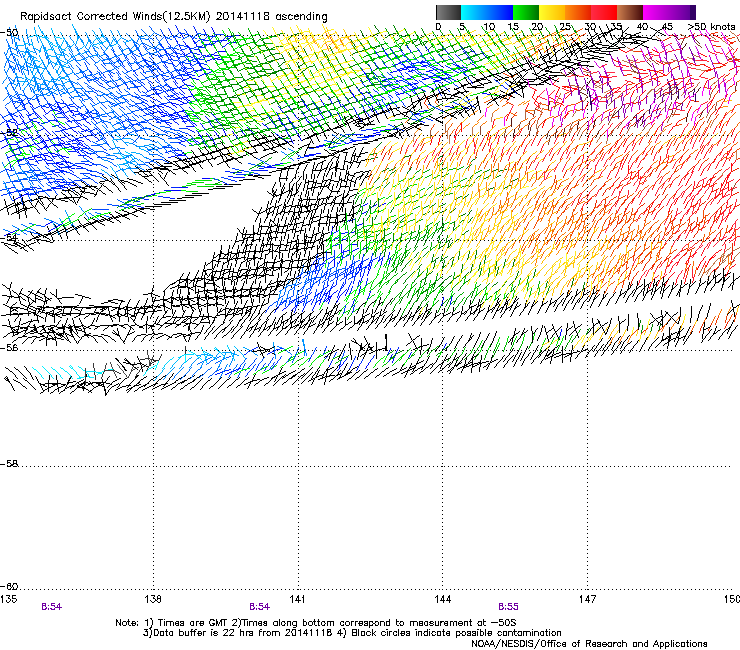Click the '8:54' time label near longitude 141
The height and width of the screenshot is (650, 740).
[260, 607]
